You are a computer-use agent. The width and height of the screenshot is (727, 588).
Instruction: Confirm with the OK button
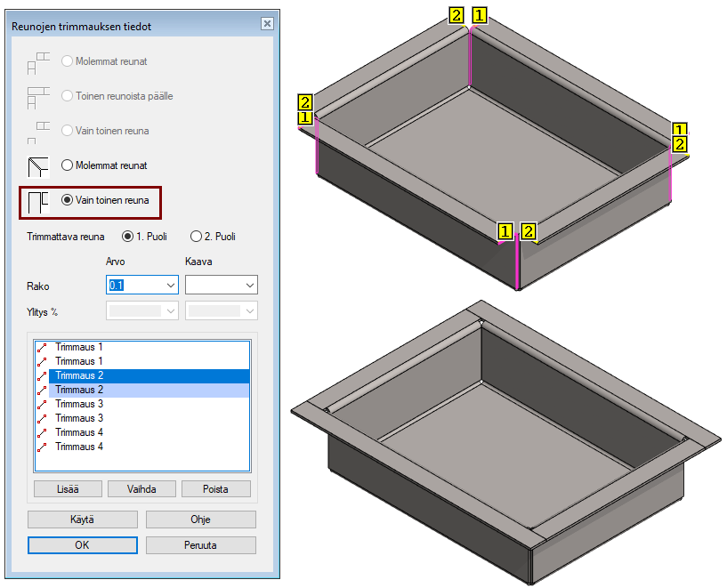83,545
